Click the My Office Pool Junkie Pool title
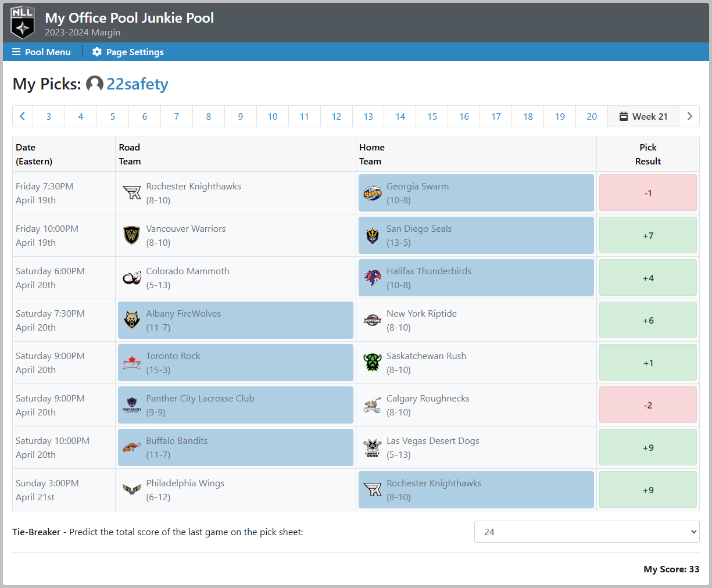712x588 pixels. tap(130, 18)
